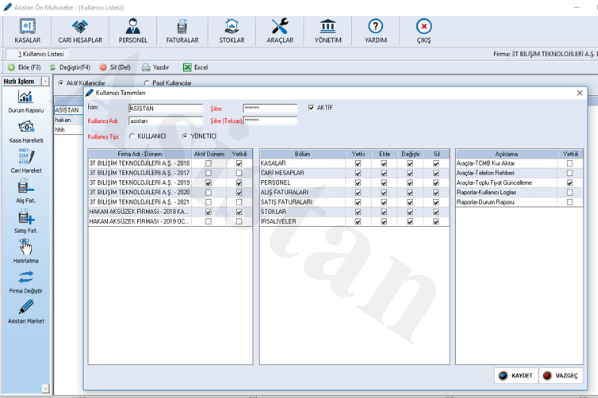Click the İsim input field

(166, 109)
